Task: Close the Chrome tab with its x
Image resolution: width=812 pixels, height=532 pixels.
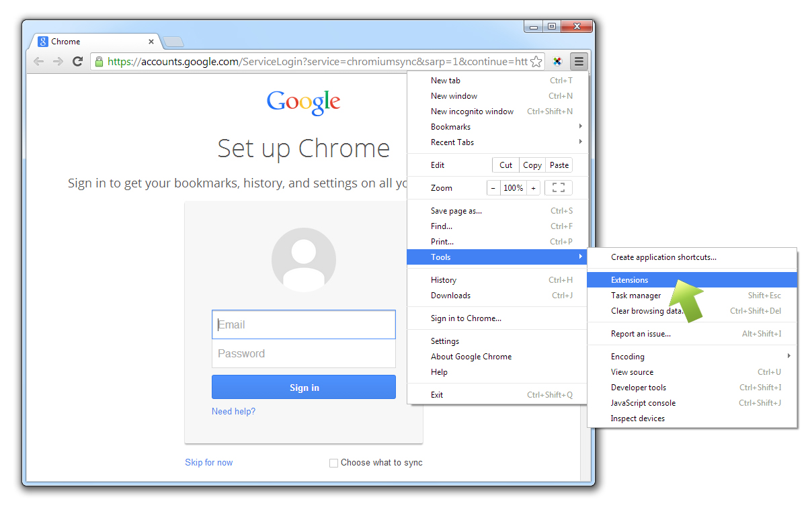Action: click(x=151, y=42)
